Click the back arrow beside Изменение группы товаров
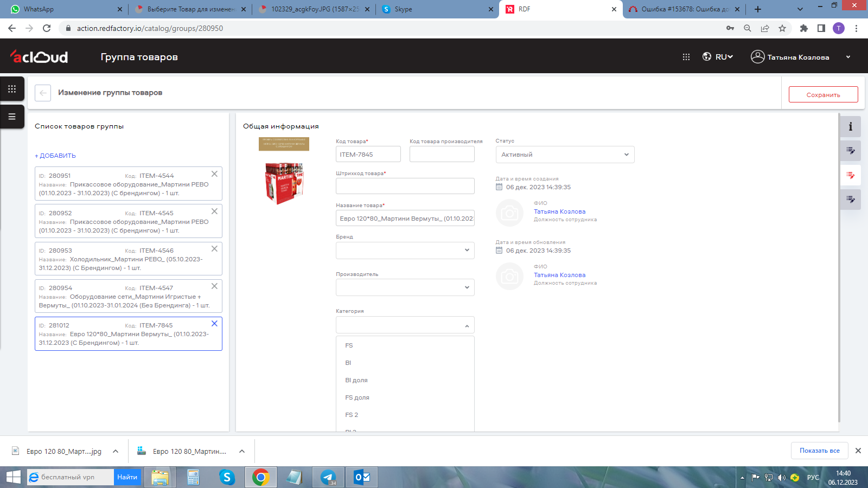The width and height of the screenshot is (868, 488). point(43,93)
